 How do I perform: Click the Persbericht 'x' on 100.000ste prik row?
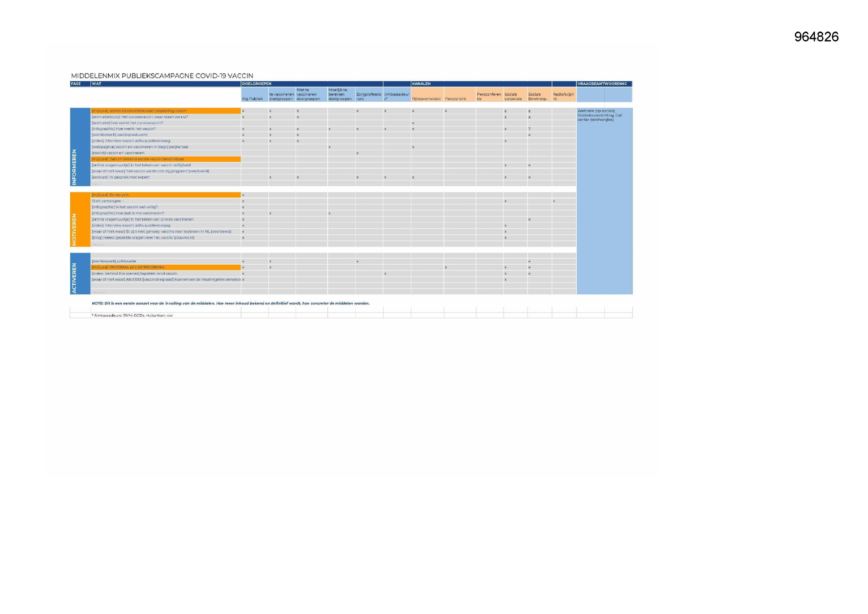coord(446,267)
